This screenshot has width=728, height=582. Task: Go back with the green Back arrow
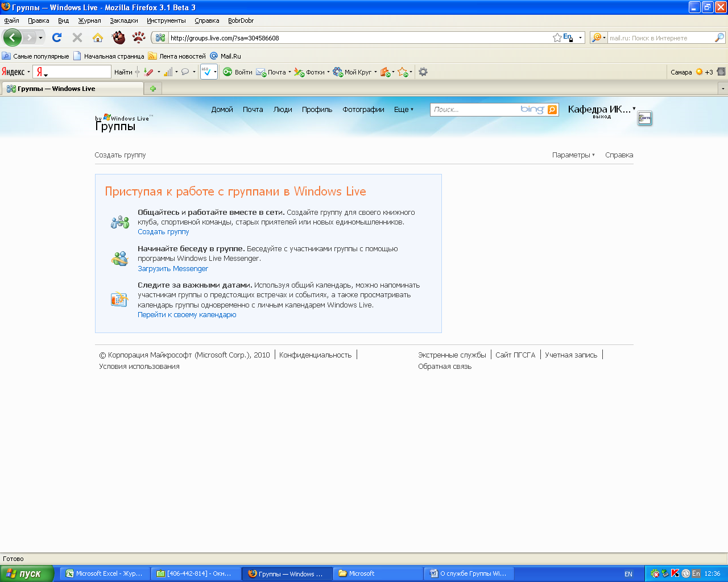12,38
